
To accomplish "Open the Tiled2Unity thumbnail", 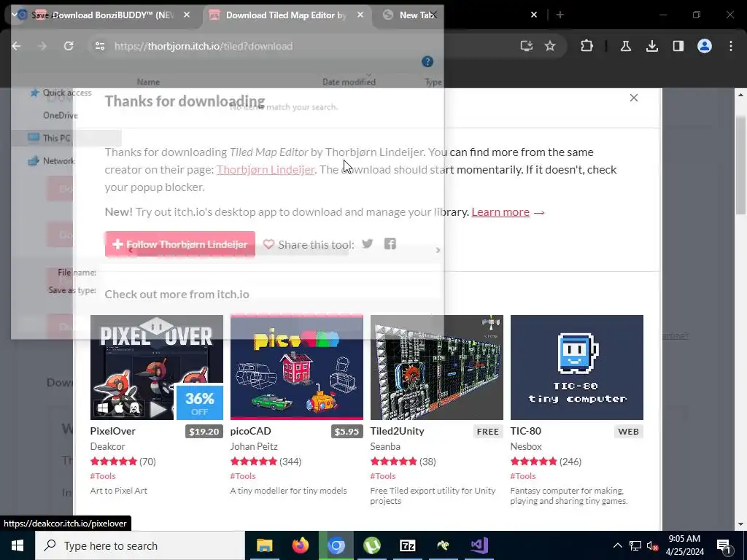I will 437,367.
